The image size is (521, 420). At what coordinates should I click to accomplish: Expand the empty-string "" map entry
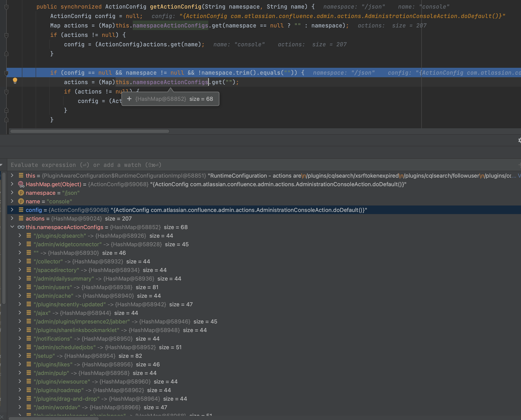[20, 253]
